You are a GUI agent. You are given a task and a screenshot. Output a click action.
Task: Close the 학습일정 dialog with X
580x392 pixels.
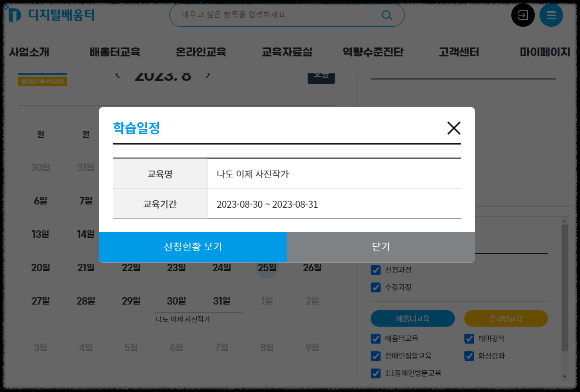point(454,128)
